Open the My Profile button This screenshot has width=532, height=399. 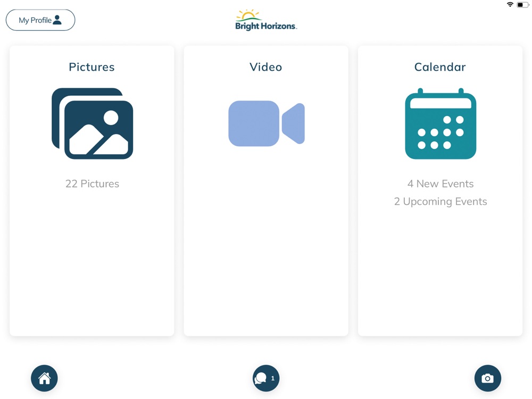coord(40,20)
